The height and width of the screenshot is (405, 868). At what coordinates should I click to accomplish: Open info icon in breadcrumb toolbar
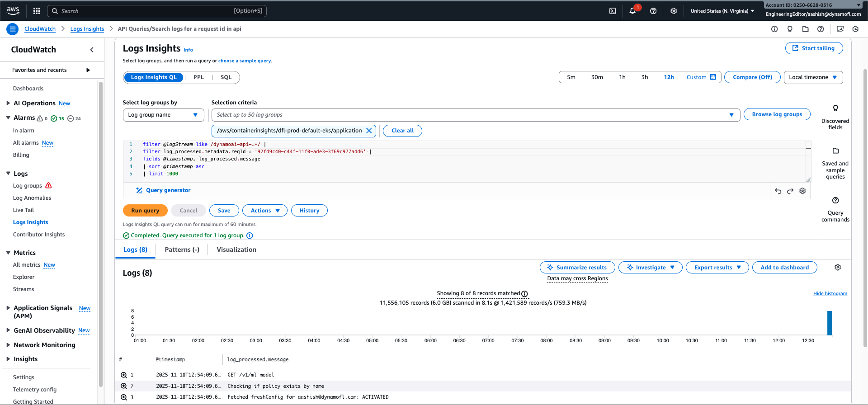(x=774, y=29)
